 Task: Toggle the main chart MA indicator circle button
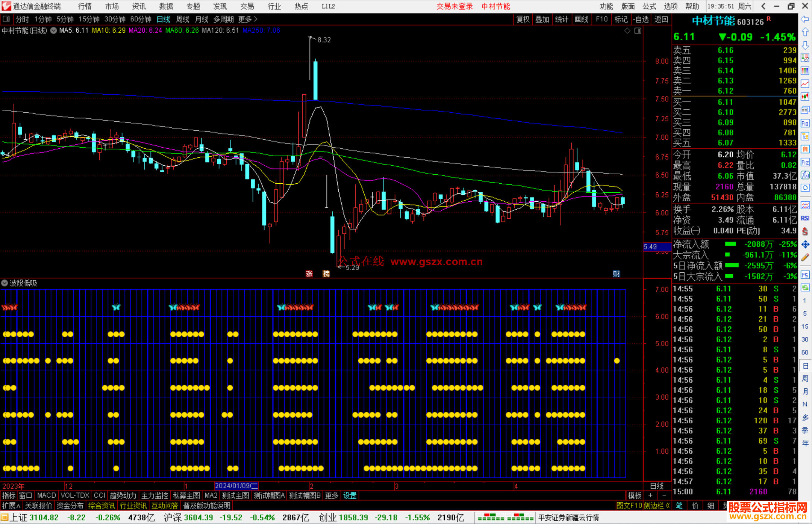pyautogui.click(x=54, y=31)
